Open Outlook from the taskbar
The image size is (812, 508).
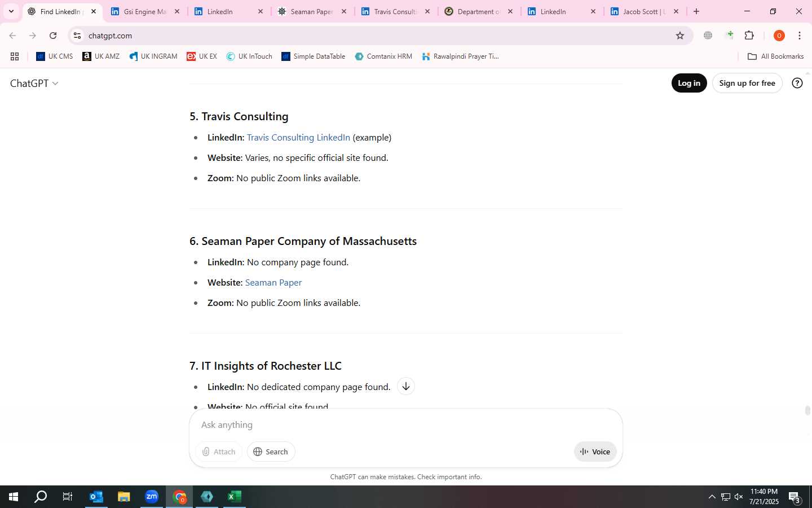coord(96,497)
